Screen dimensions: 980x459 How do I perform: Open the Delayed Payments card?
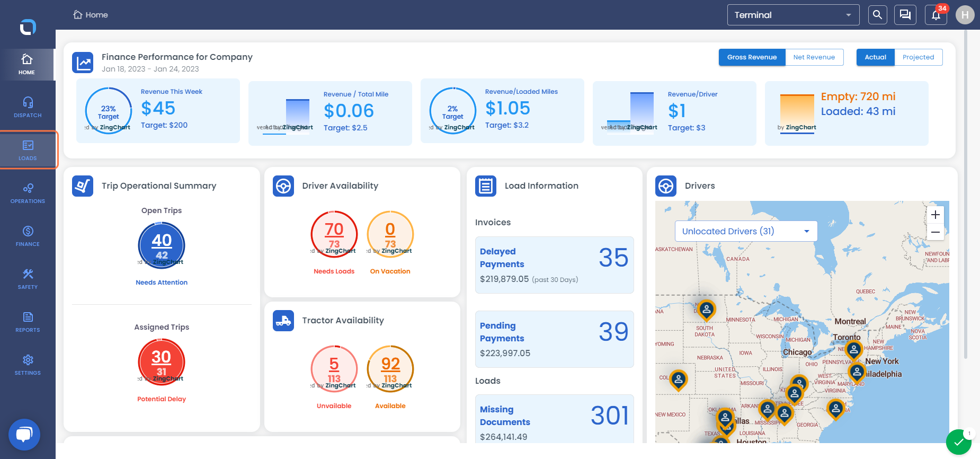[554, 265]
